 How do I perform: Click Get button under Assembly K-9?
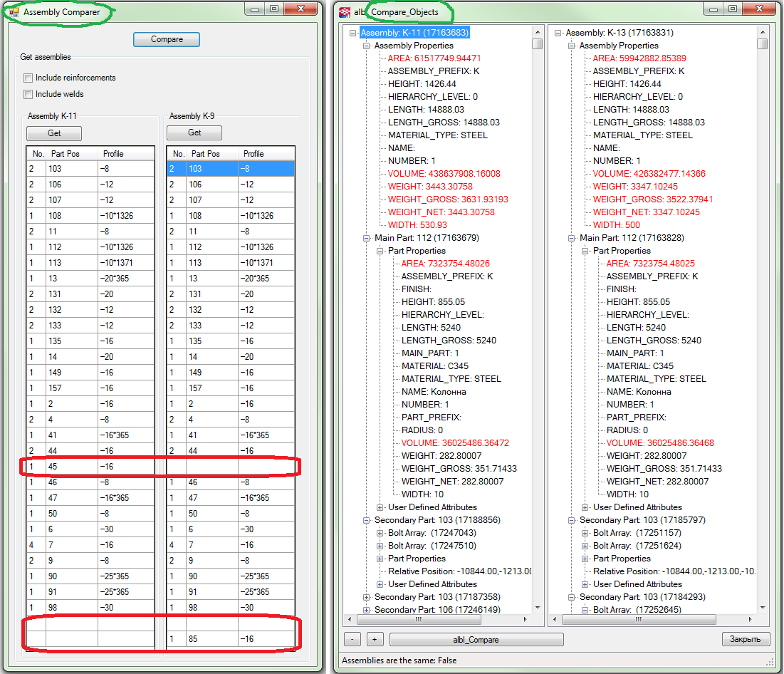click(x=194, y=133)
